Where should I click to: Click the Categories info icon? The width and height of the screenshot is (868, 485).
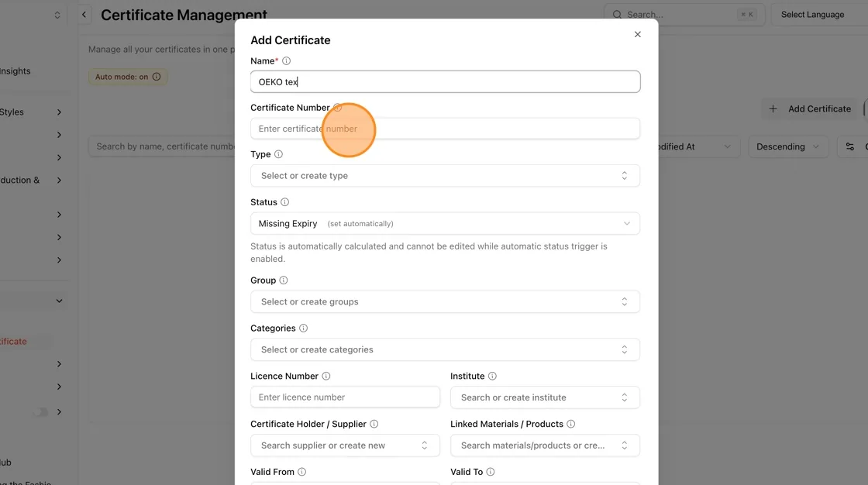pyautogui.click(x=303, y=328)
